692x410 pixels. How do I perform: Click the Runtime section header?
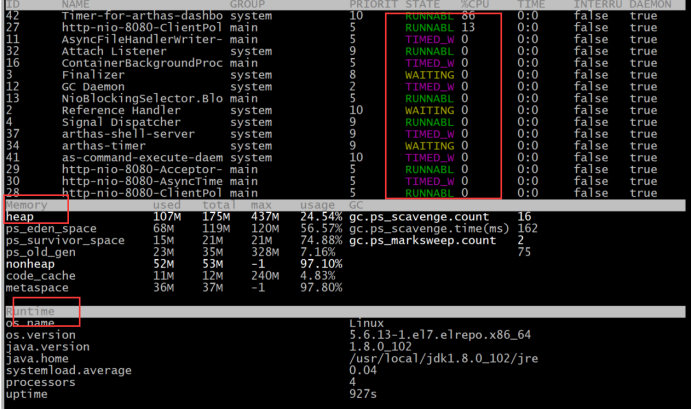click(x=31, y=312)
